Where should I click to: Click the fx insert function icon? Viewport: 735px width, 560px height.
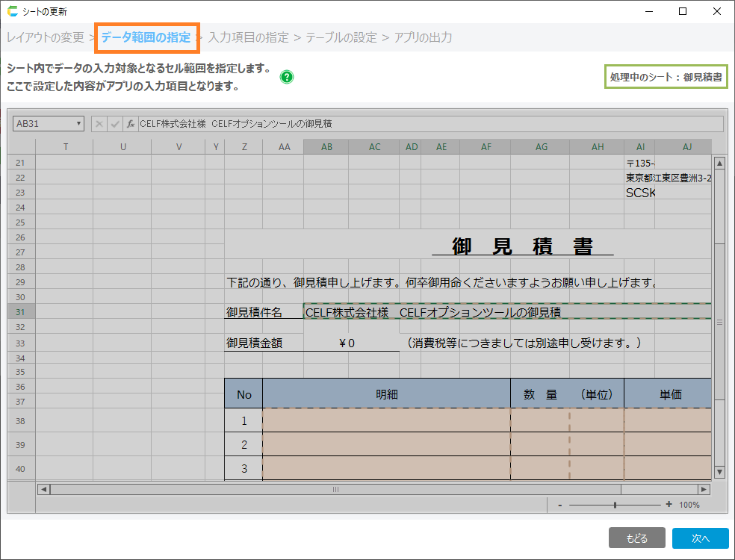[130, 124]
